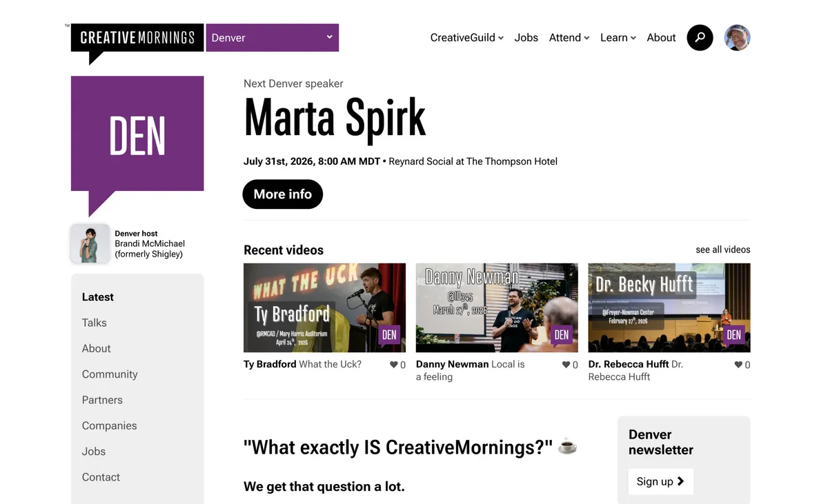Click Reynard Social at The Thompson Hotel text
The width and height of the screenshot is (828, 504).
point(473,161)
